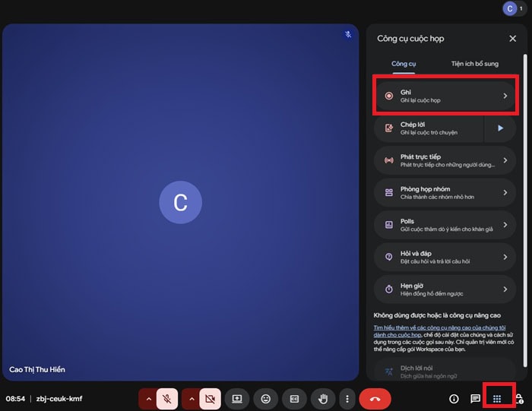Screen dimensions: 532x411
Task: Open the chat panel icon
Action: click(476, 398)
